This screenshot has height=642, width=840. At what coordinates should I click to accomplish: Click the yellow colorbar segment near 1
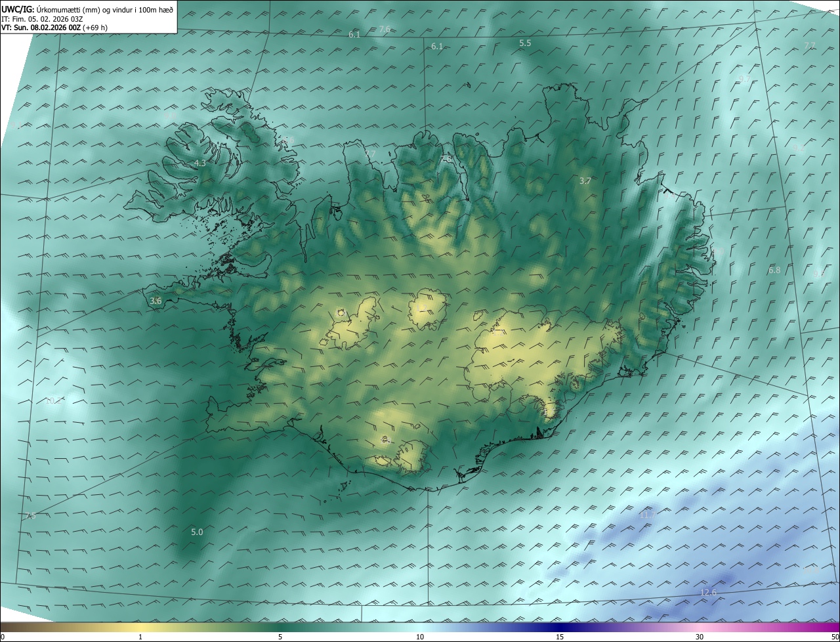(x=140, y=627)
